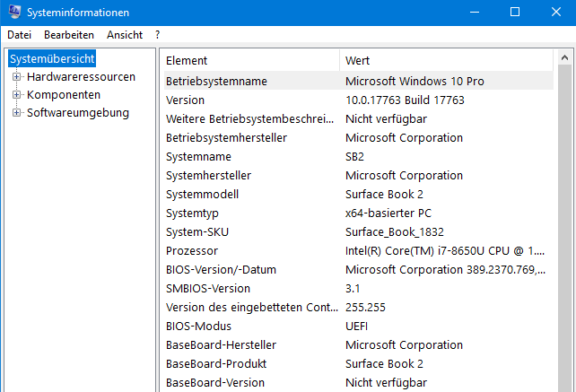The image size is (576, 392).
Task: Select the BaseBoard-Produkt row
Action: click(x=359, y=363)
